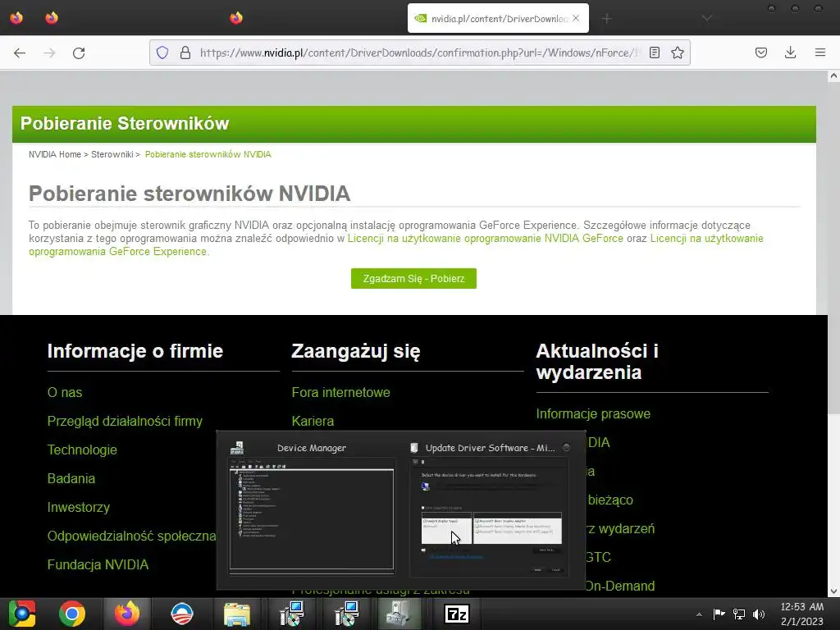Screen dimensions: 840x630
Task: Expand the list all tabs chevron
Action: 707,18
